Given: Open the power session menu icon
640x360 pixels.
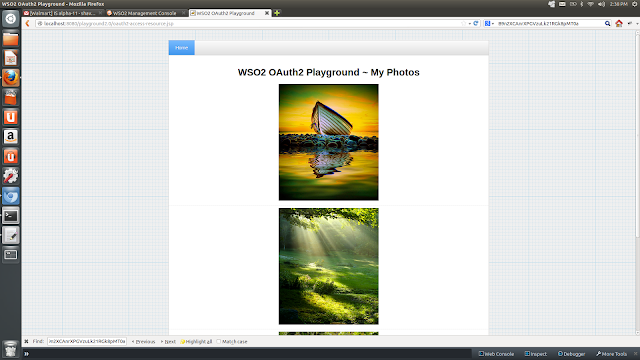Looking at the screenshot, I should pos(635,4).
